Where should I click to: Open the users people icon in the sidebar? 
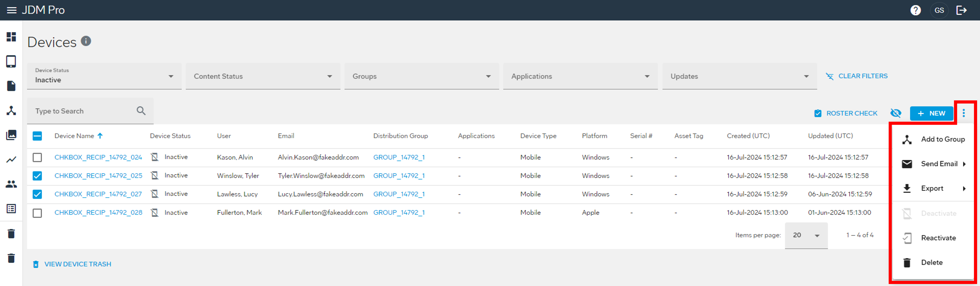click(11, 184)
